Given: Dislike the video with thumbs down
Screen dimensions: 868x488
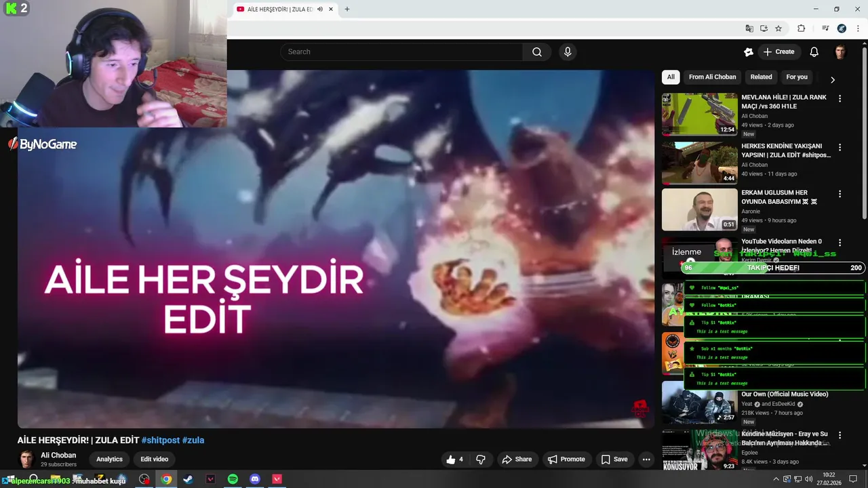Looking at the screenshot, I should [x=481, y=460].
